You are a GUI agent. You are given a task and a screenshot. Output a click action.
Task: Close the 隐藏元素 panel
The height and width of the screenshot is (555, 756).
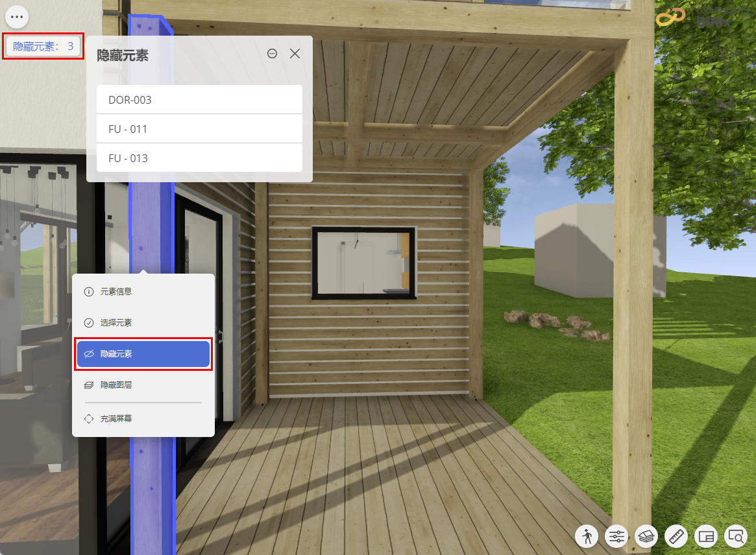click(x=295, y=53)
